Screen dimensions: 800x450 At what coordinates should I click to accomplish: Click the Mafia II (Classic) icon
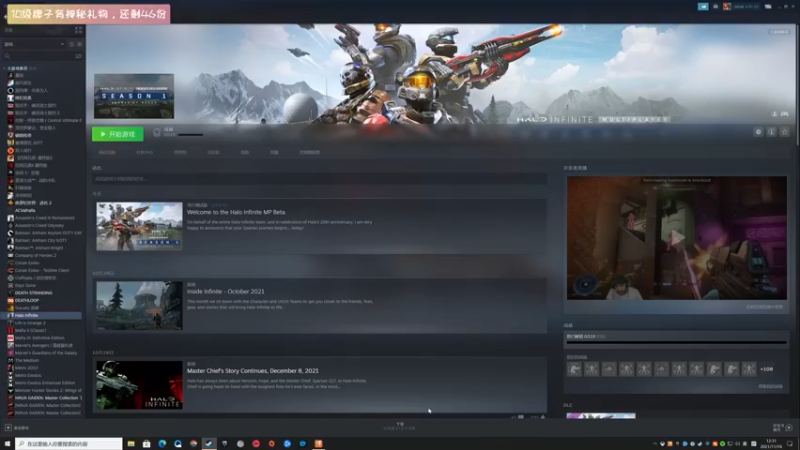pyautogui.click(x=10, y=330)
